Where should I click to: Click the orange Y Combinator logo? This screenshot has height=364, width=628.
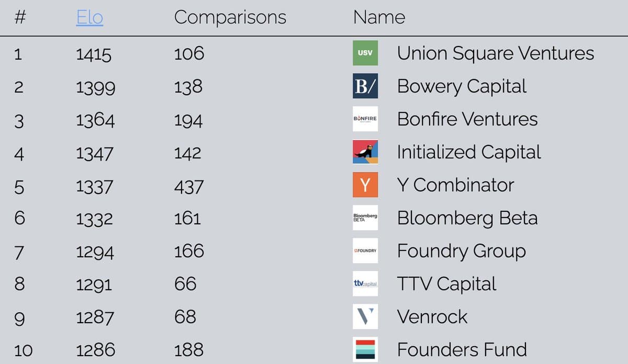click(x=365, y=185)
